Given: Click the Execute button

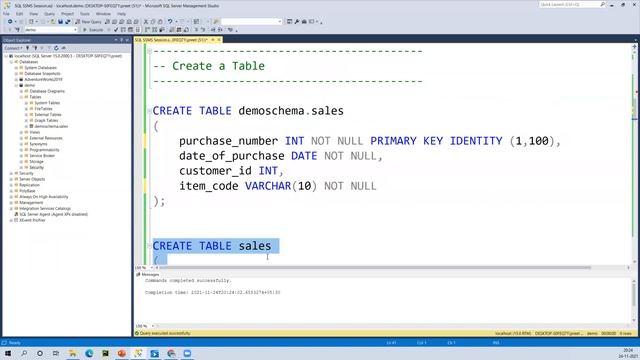Looking at the screenshot, I should coord(93,30).
